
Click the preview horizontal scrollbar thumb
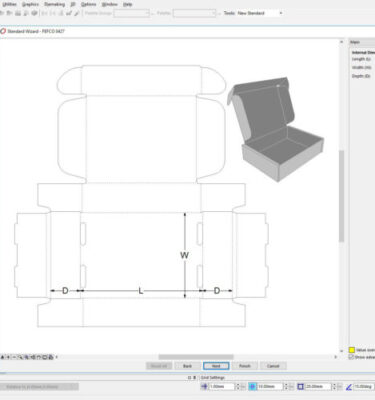click(196, 357)
